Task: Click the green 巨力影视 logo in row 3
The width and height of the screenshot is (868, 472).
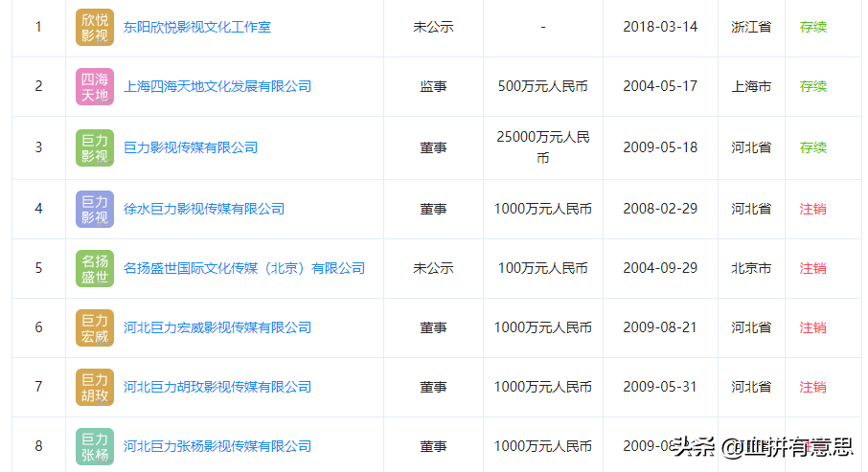Action: tap(95, 147)
